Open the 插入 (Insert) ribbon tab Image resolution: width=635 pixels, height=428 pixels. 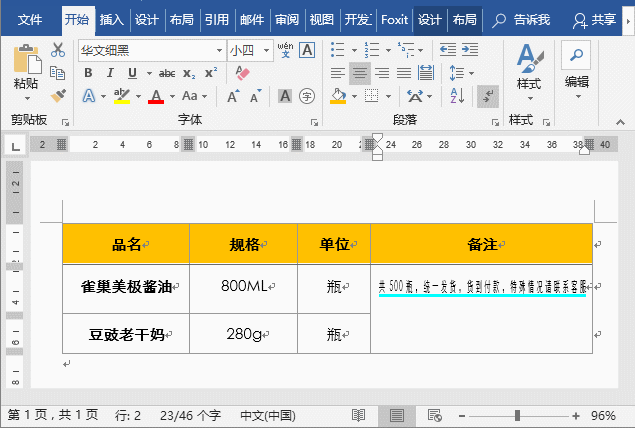point(112,20)
